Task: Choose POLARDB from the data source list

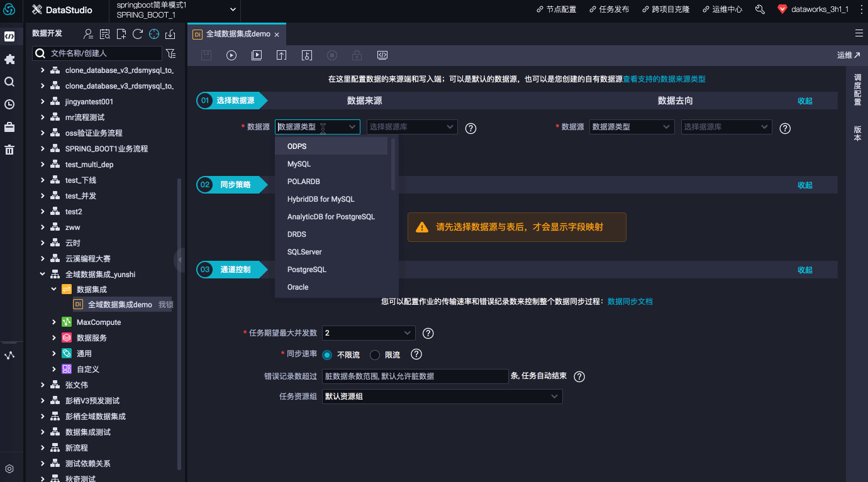Action: (x=331, y=182)
